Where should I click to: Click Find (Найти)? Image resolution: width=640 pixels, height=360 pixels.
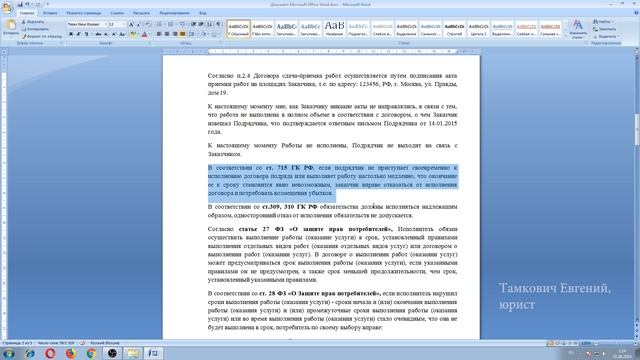pos(604,22)
